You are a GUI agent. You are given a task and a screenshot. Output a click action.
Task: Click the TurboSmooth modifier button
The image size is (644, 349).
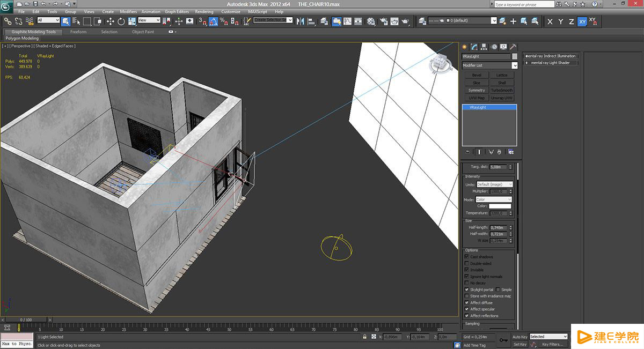pos(502,90)
